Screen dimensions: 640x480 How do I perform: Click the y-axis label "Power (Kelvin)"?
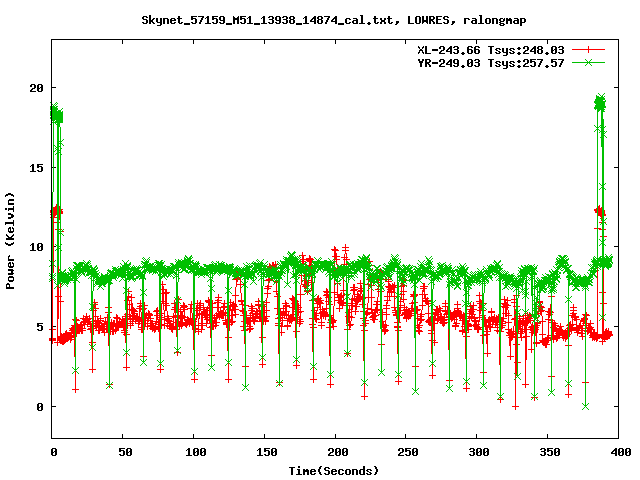click(10, 241)
